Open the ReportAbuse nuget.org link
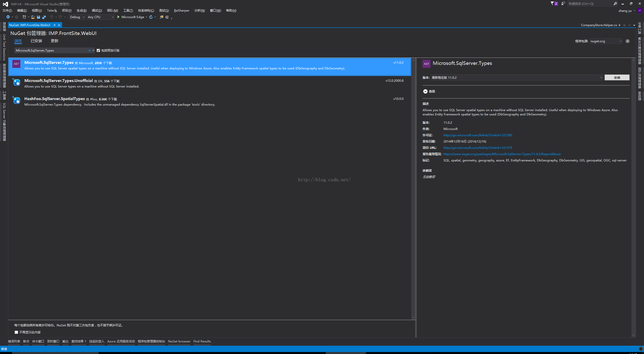This screenshot has width=644, height=354. click(502, 154)
